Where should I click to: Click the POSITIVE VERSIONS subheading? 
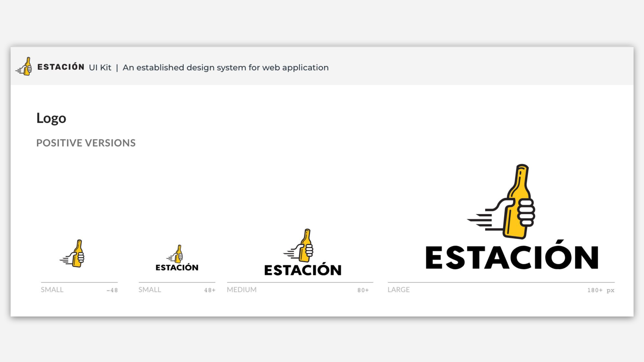86,143
